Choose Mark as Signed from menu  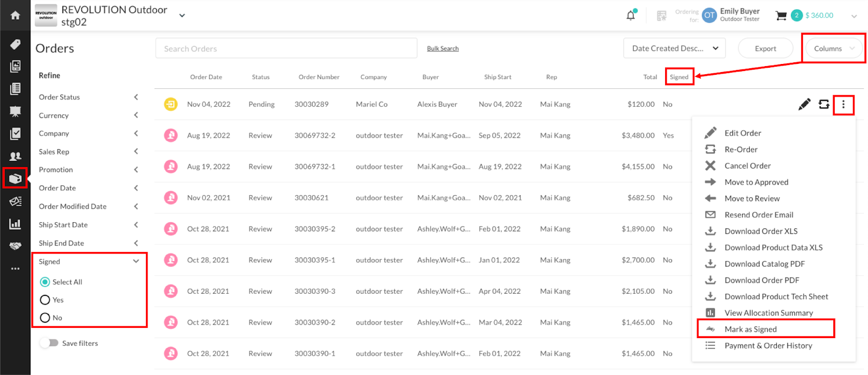click(750, 329)
